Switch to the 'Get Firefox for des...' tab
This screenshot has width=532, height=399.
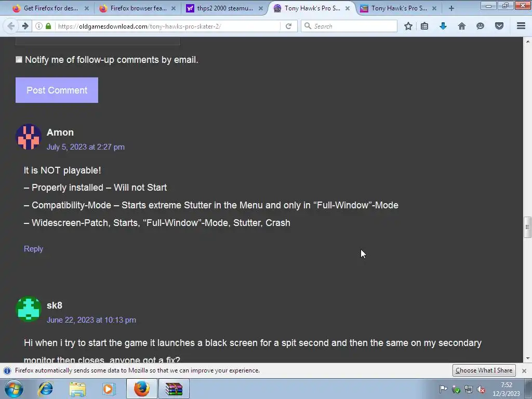click(50, 8)
